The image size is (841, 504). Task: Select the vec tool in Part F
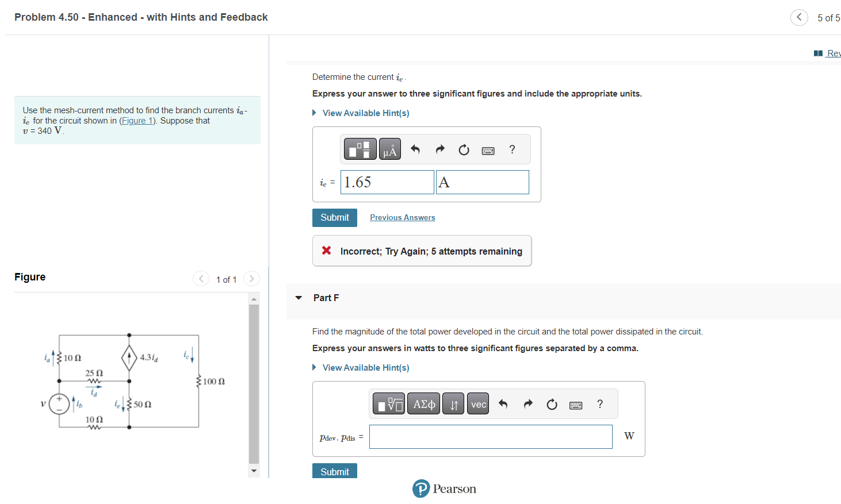click(x=478, y=403)
